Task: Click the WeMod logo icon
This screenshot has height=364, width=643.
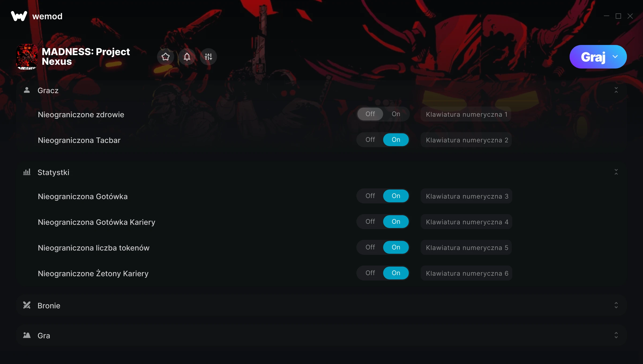Action: coord(19,16)
